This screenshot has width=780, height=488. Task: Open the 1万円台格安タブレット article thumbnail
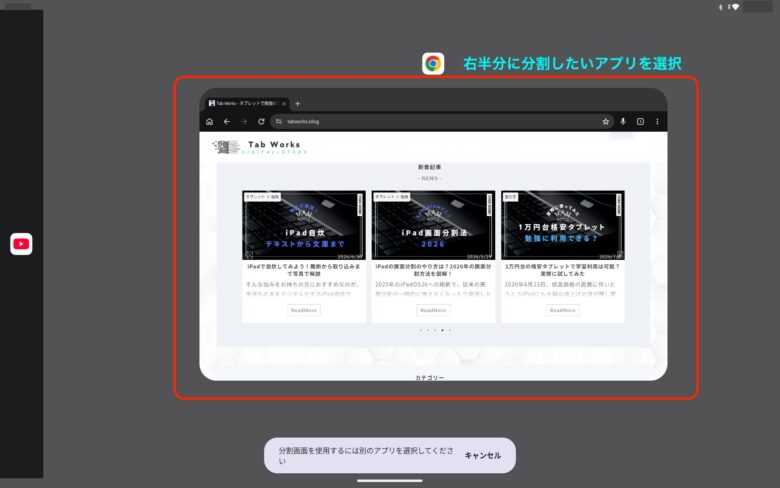pos(563,225)
